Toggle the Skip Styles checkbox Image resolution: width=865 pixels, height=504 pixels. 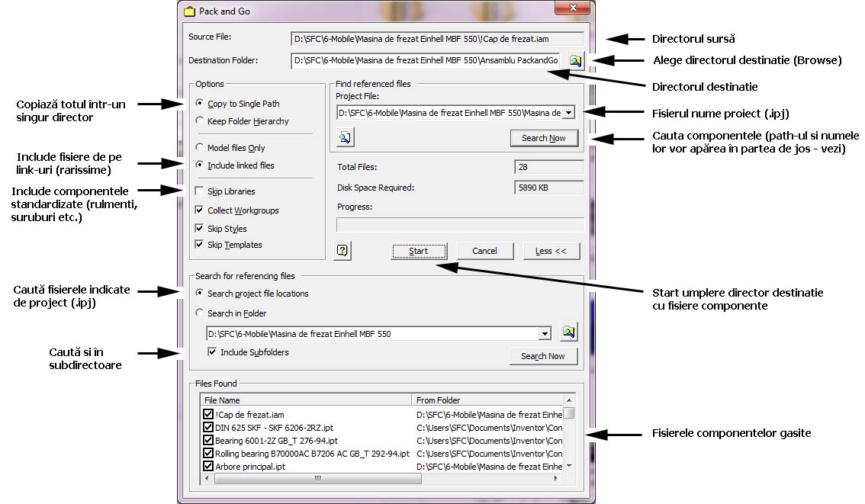coord(200,229)
